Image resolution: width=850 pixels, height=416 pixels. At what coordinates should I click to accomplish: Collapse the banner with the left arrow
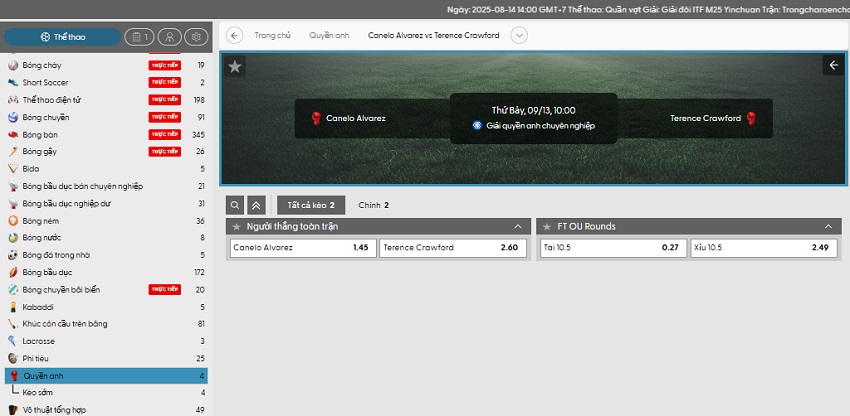833,65
